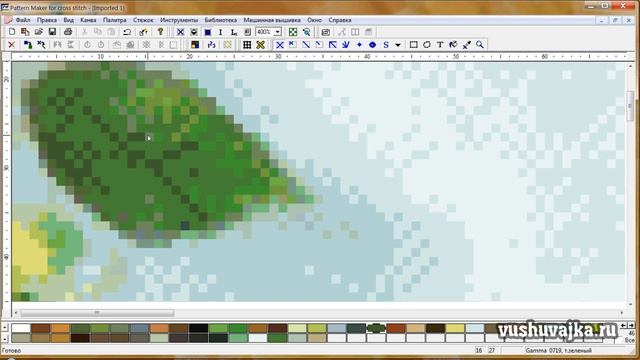Click the color-image palette icon with yellow square
The image size is (640, 360).
[x=195, y=45]
